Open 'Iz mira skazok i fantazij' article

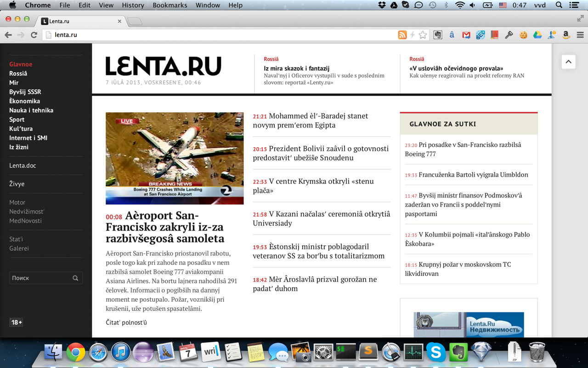click(x=297, y=69)
